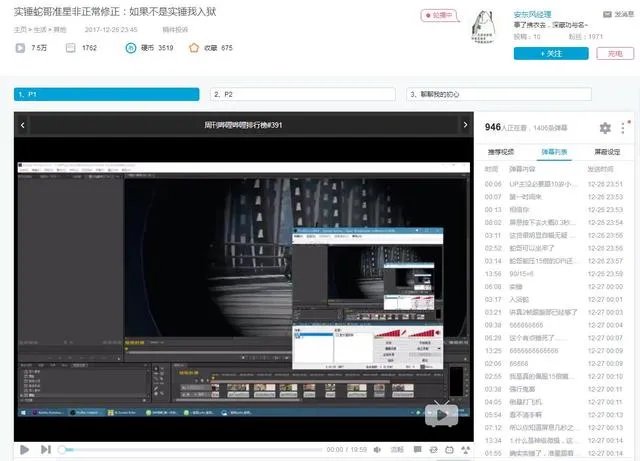Click the pink status badge
The height and width of the screenshot is (461, 640).
click(440, 16)
